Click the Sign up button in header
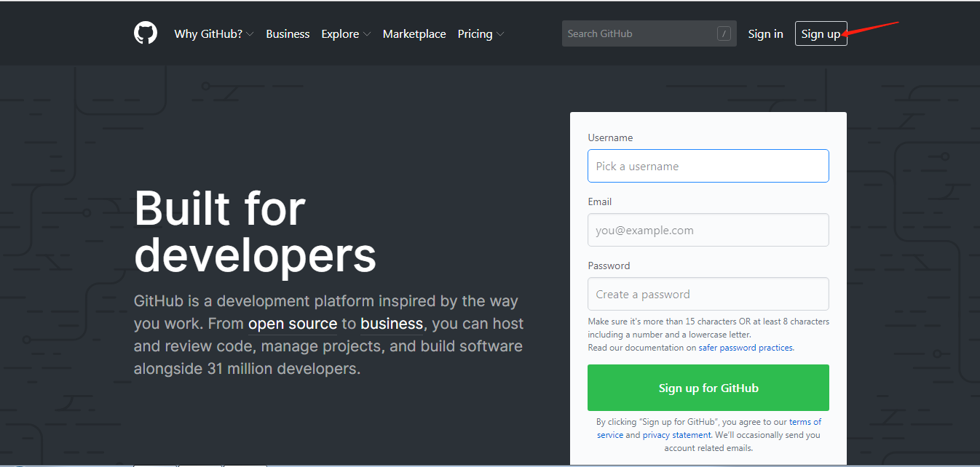 (821, 33)
